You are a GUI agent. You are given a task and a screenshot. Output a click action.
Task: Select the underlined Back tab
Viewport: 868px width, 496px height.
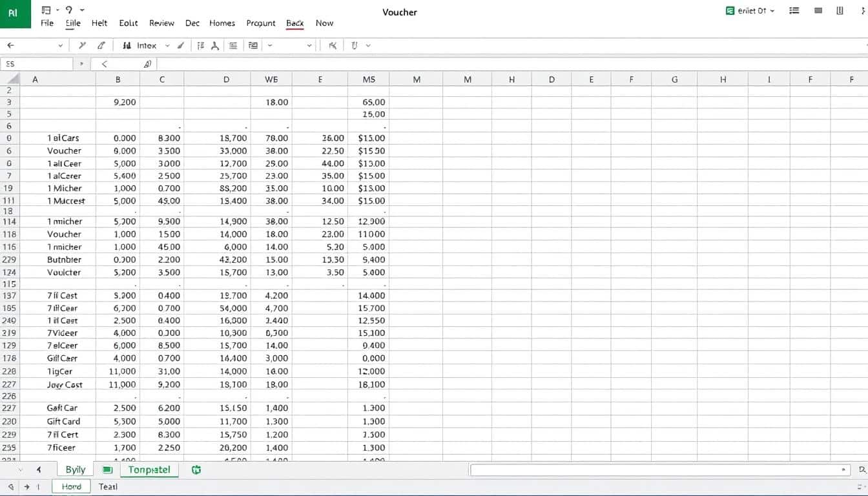[295, 23]
